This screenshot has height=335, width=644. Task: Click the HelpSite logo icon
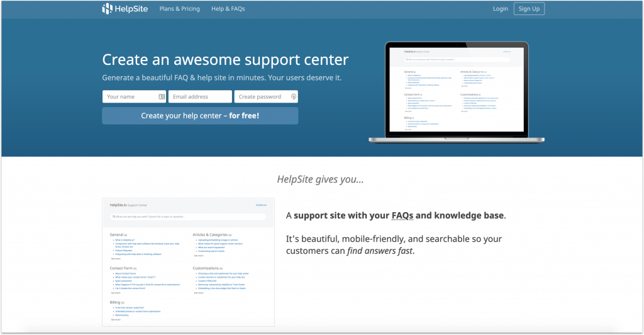pos(107,9)
